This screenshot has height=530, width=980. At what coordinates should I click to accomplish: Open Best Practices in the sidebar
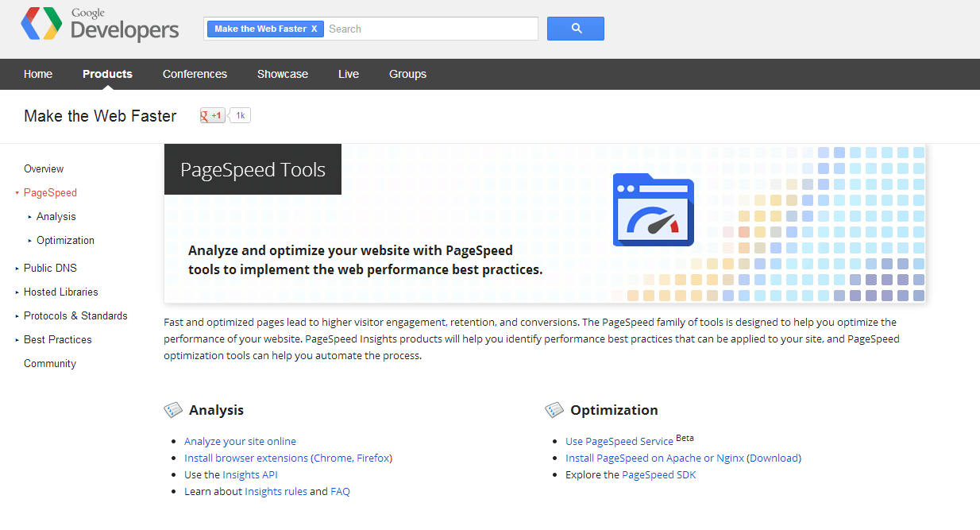[58, 339]
